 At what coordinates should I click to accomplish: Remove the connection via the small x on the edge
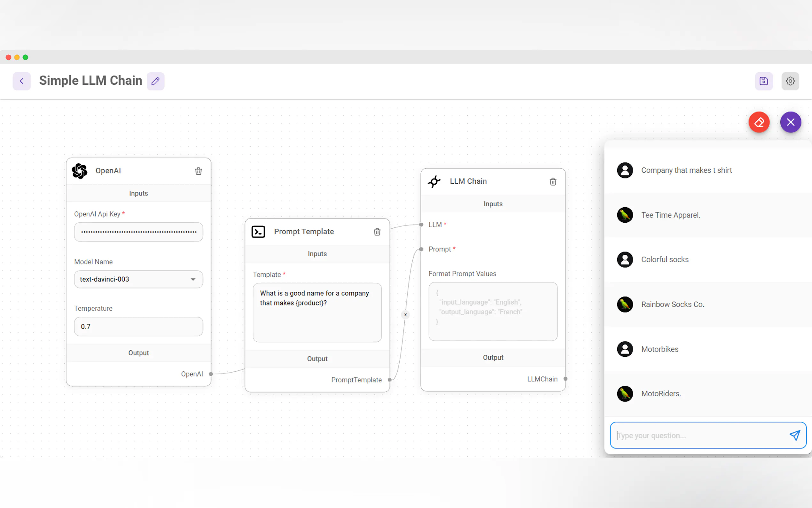coord(405,315)
